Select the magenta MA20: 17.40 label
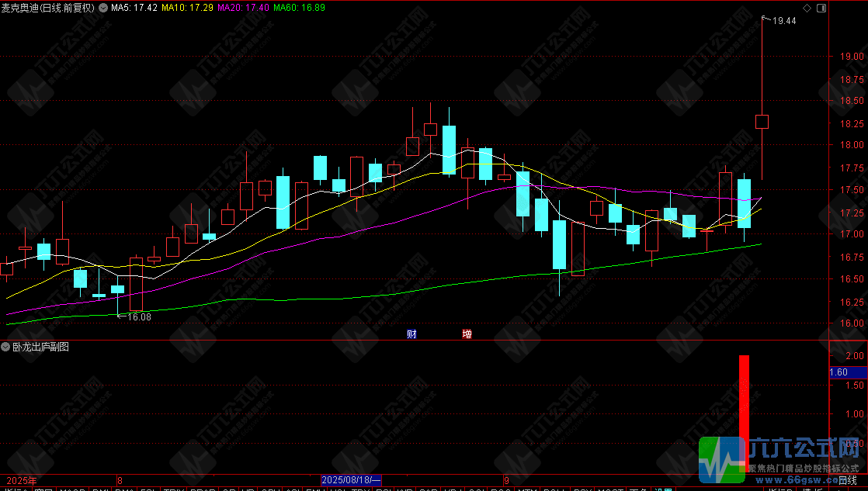This screenshot has width=868, height=491. tap(243, 8)
